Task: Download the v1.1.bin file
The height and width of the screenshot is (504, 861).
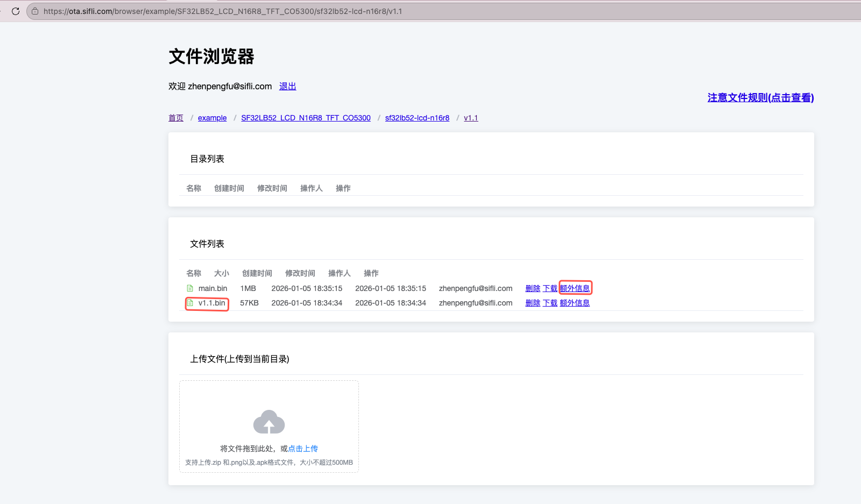Action: click(x=550, y=303)
